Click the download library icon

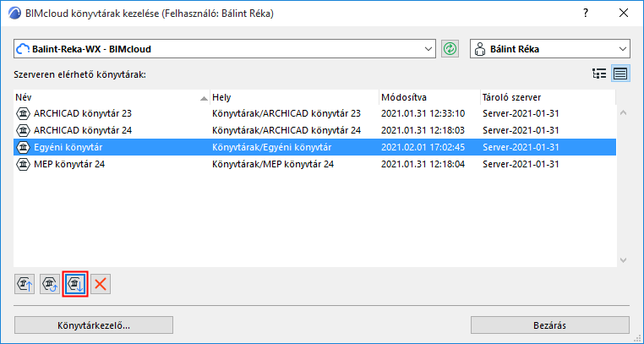pyautogui.click(x=75, y=284)
